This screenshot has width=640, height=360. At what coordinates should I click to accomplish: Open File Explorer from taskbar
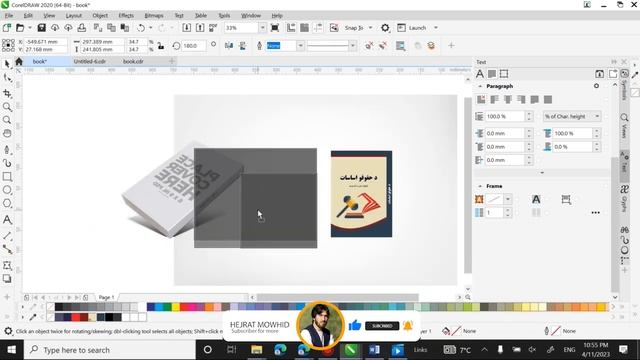coord(256,350)
